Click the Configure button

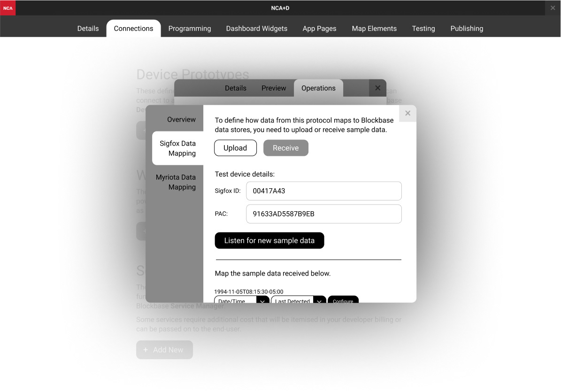343,300
